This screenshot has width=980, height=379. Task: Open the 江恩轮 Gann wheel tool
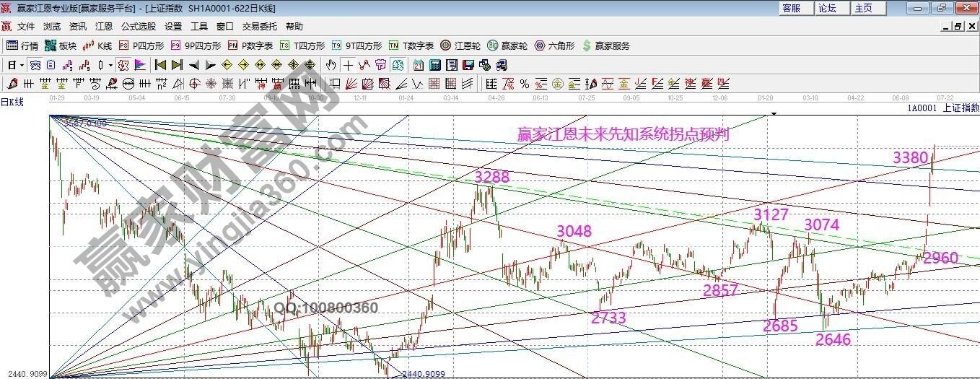(460, 45)
